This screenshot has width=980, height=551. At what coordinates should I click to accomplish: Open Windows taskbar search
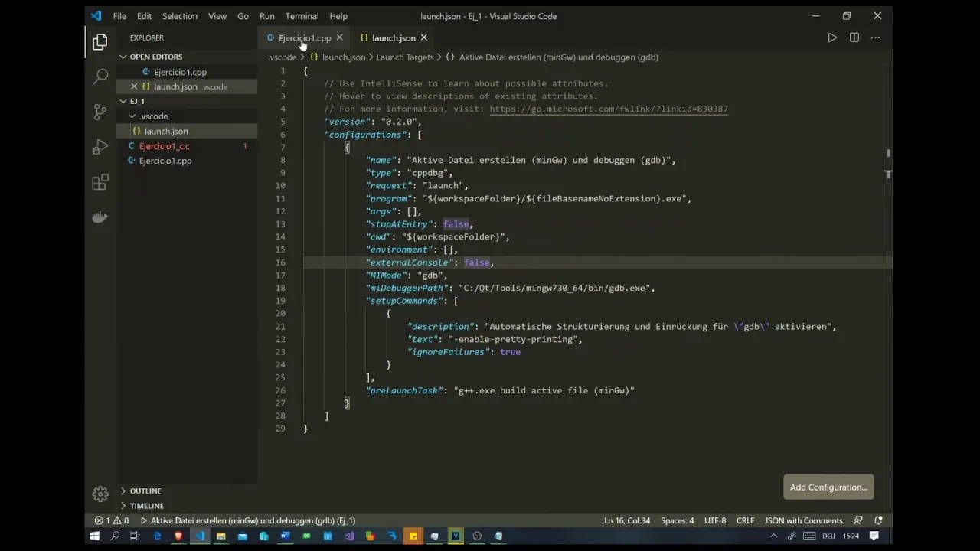115,536
